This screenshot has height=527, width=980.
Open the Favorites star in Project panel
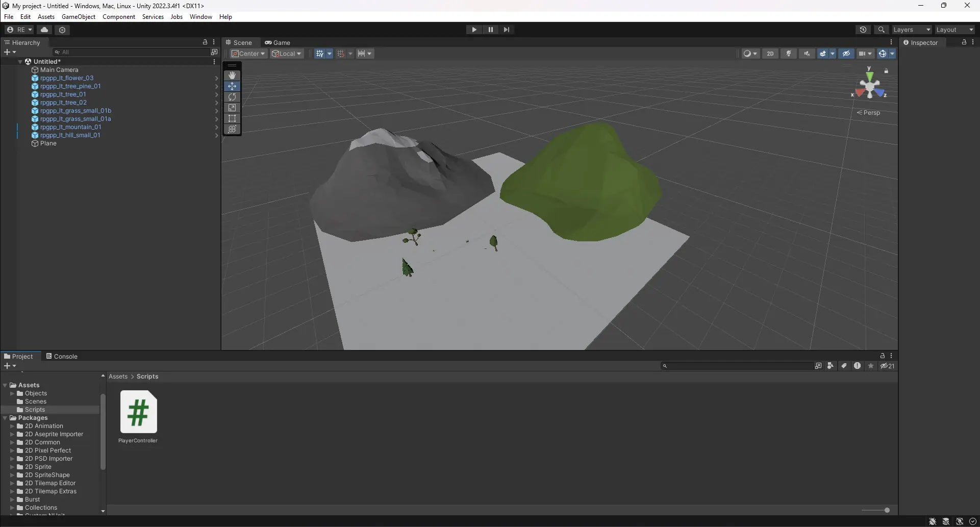[x=871, y=366]
